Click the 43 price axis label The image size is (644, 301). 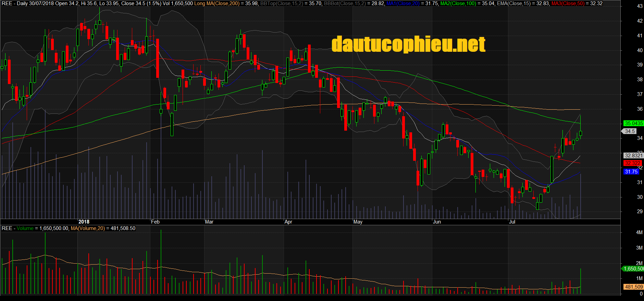pyautogui.click(x=640, y=6)
